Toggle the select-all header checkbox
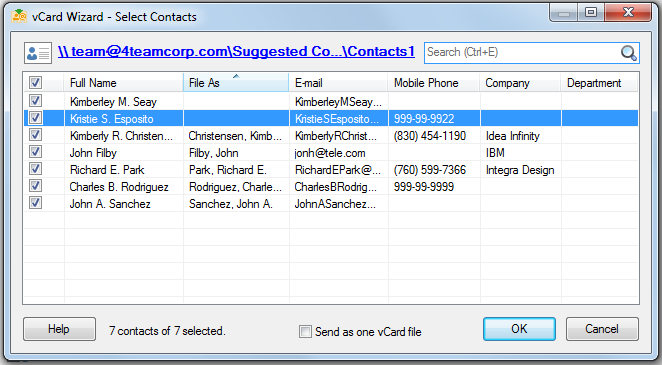The width and height of the screenshot is (662, 365). point(35,82)
